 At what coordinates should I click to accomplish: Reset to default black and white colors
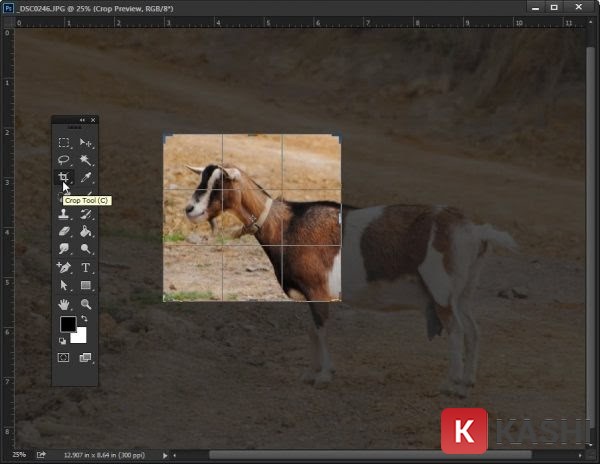click(62, 341)
